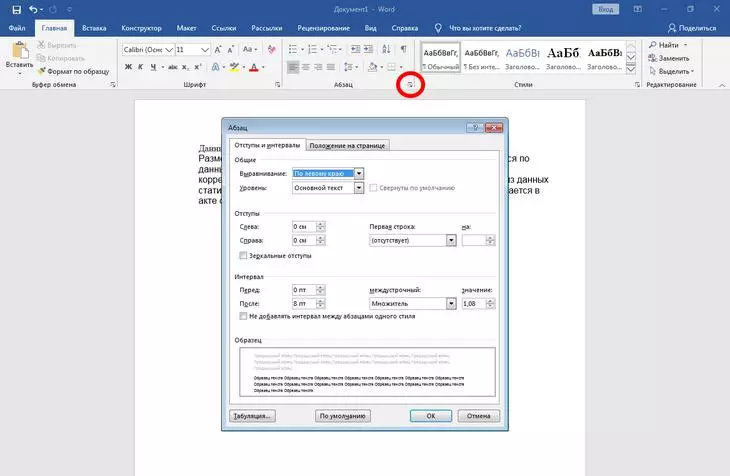Click the font color (A) swatch
This screenshot has height=476, width=730.
pyautogui.click(x=253, y=67)
